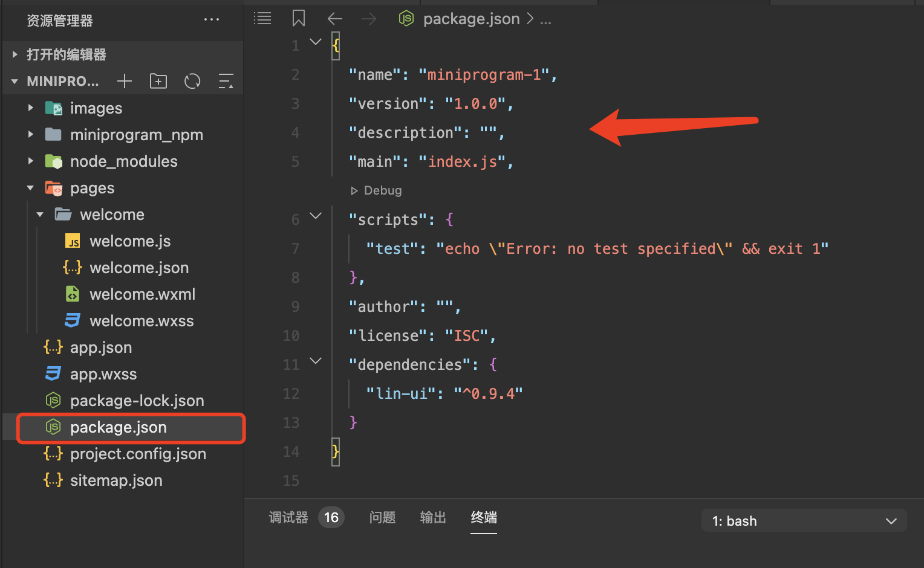Open welcome.wxml file
This screenshot has height=568, width=924.
[143, 294]
